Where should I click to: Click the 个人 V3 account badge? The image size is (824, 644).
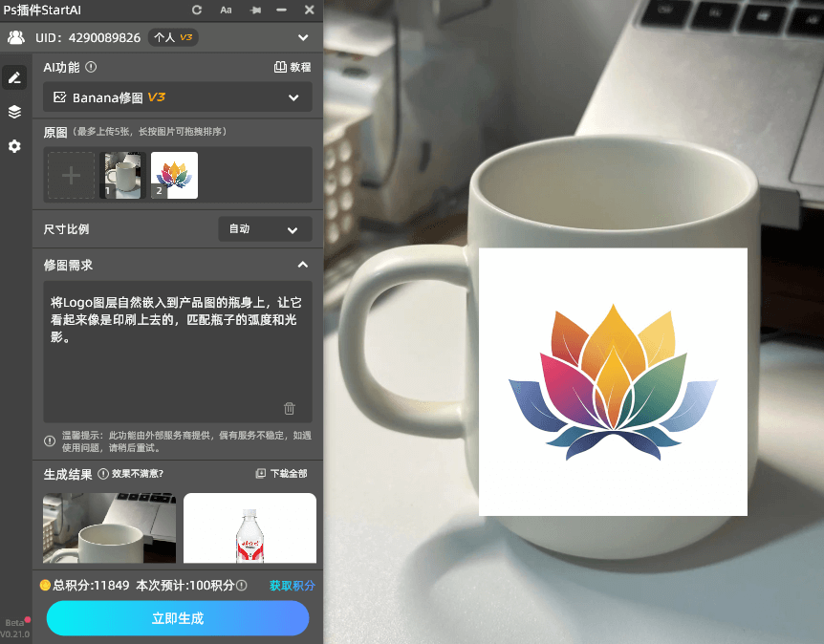173,37
